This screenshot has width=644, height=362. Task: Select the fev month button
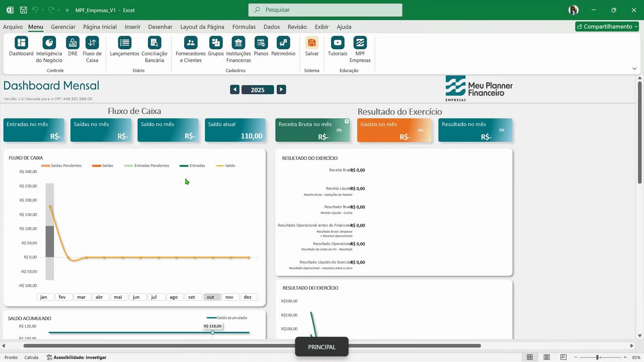point(64,297)
